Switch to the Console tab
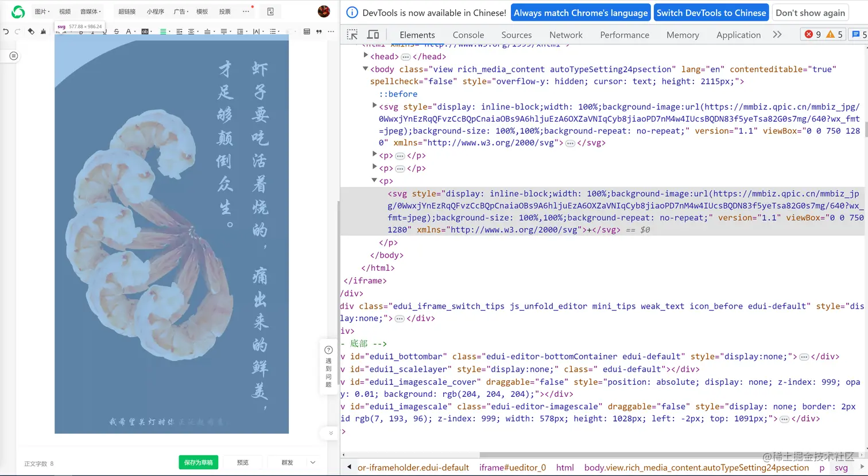 point(468,35)
